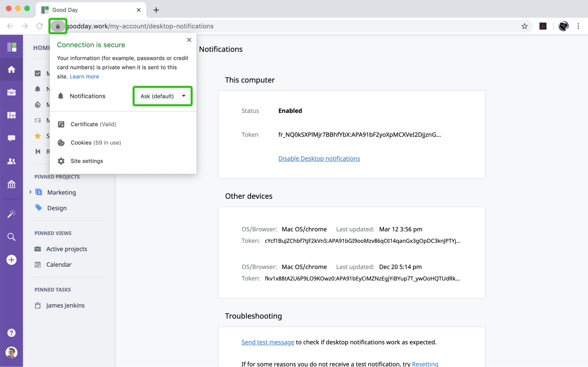Click the skip-back recent icon in Home menu
Image resolution: width=588 pixels, height=367 pixels.
pos(37,151)
